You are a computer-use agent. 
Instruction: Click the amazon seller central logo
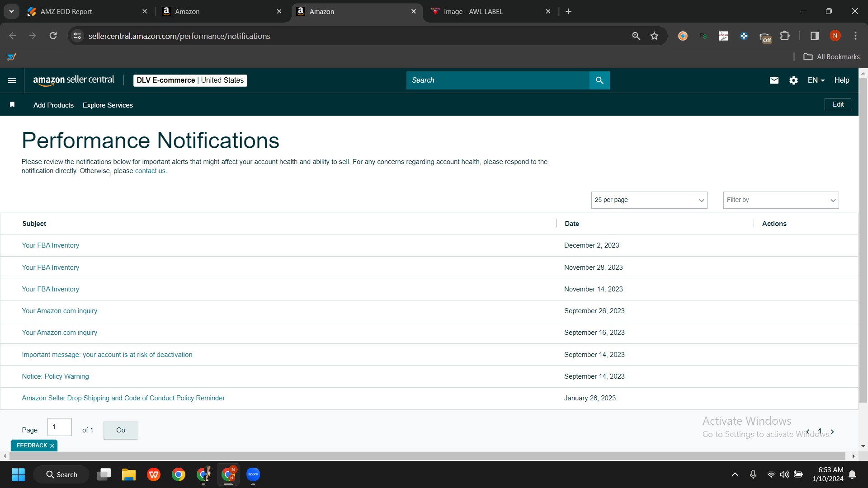point(74,80)
